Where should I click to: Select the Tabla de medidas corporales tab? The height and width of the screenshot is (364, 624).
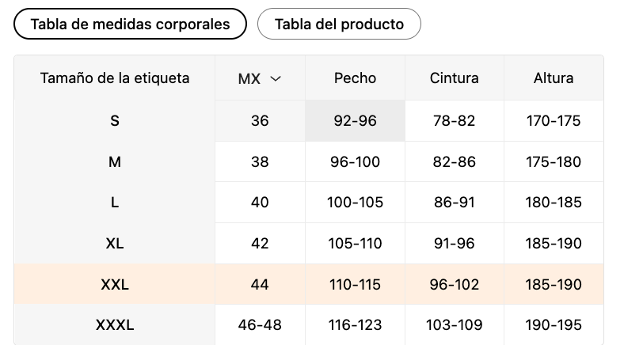tap(130, 24)
